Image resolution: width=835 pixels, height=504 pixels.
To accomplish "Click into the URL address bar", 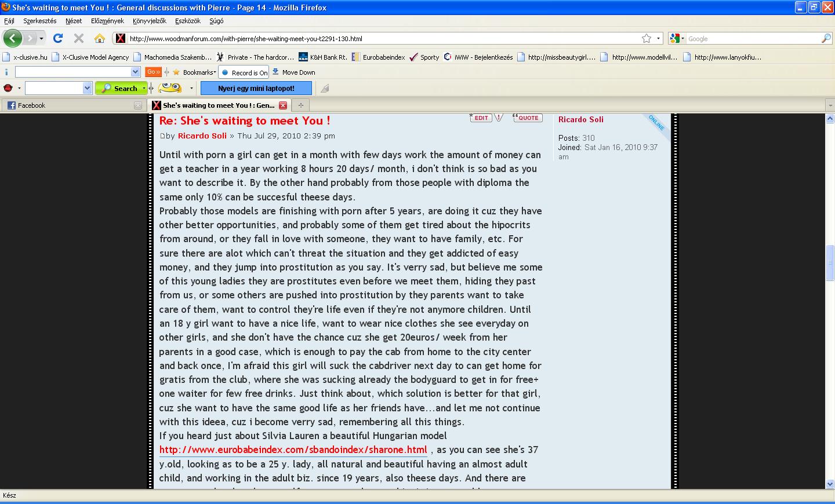I will [383, 39].
